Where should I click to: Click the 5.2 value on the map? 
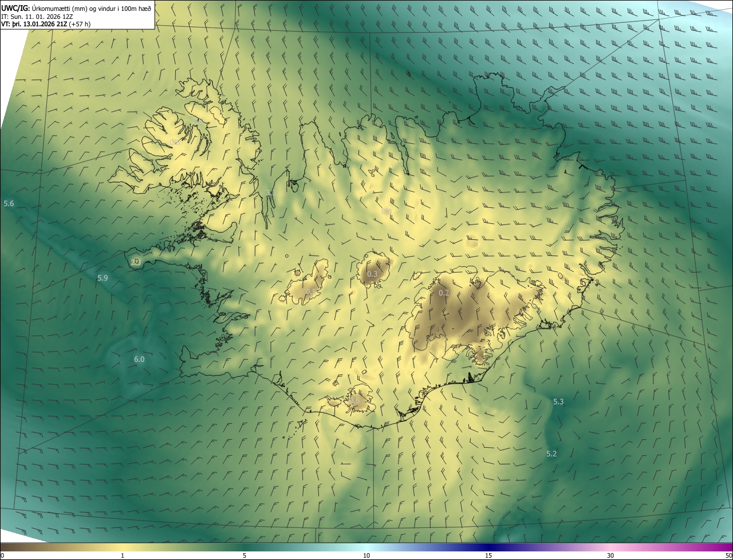pos(551,453)
